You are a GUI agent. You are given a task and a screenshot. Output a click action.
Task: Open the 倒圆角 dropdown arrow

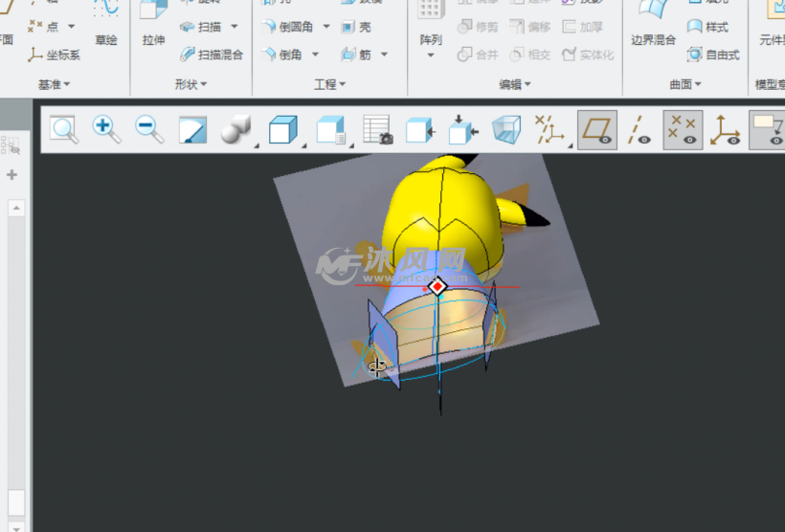pyautogui.click(x=326, y=26)
